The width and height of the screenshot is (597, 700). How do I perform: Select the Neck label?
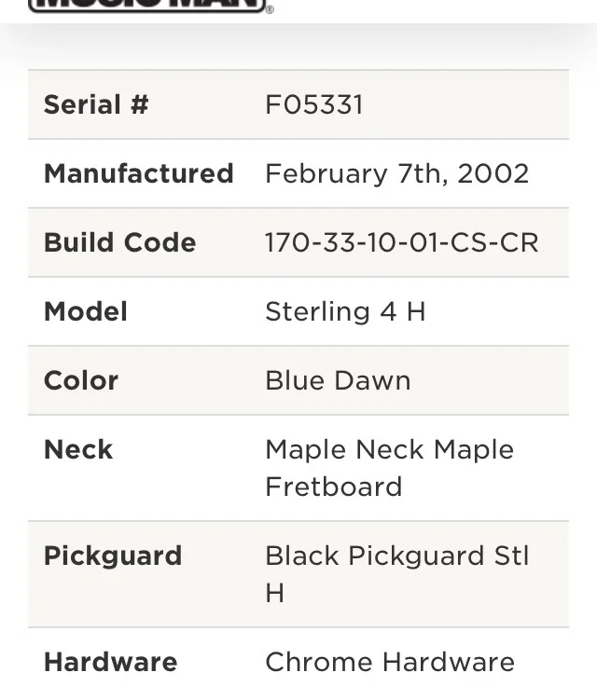point(78,449)
